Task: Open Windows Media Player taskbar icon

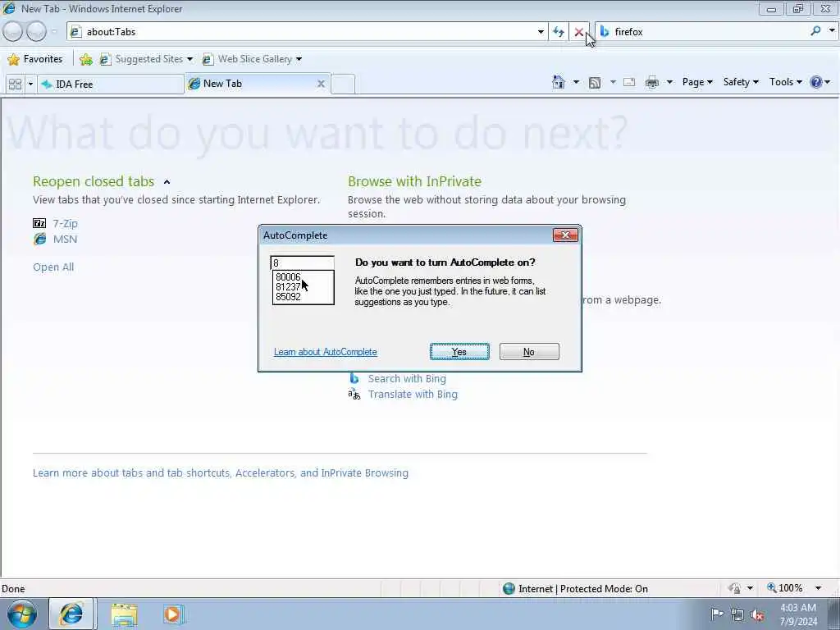Action: click(173, 614)
